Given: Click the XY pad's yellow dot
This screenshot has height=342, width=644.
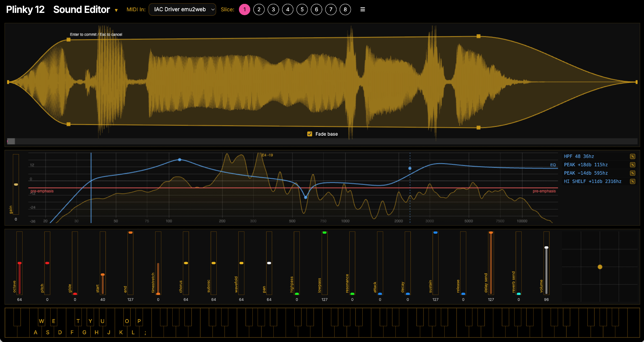Looking at the screenshot, I should click(600, 267).
